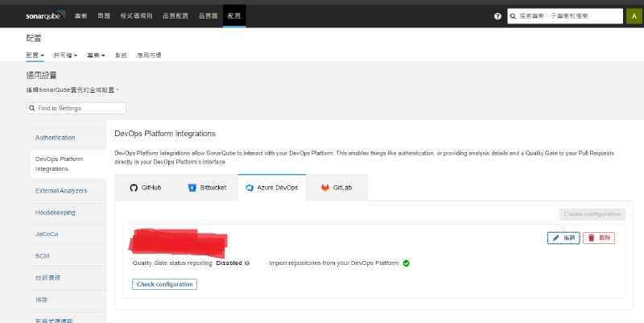Click the red trash delete button

coord(599,238)
